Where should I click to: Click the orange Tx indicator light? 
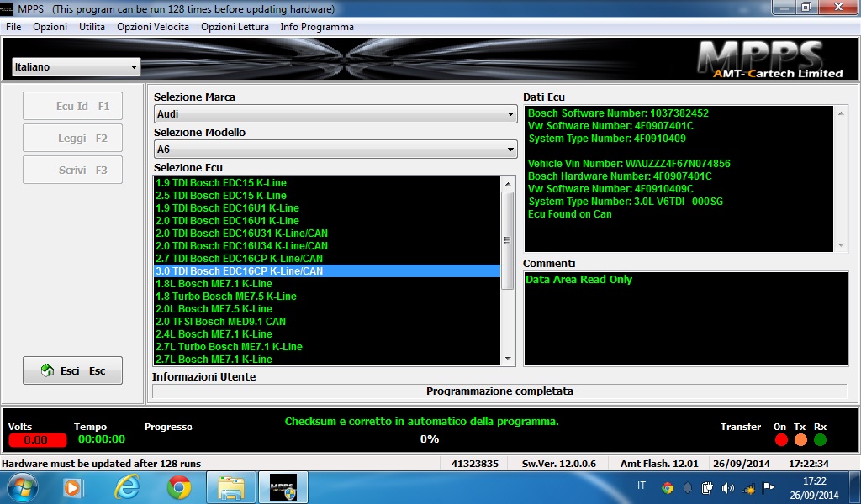800,440
